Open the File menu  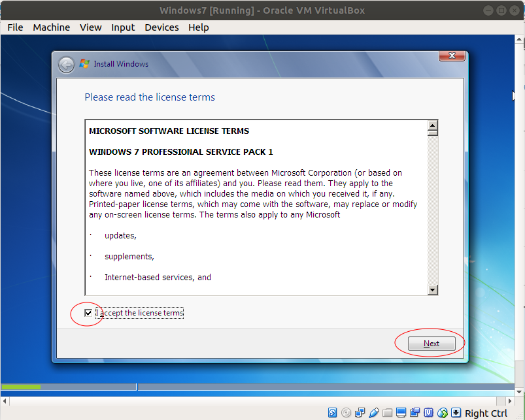(15, 27)
